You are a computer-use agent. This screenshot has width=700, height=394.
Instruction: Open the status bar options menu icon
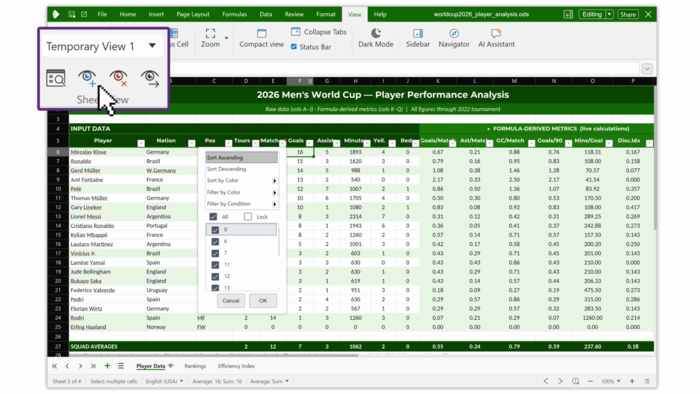pos(647,381)
